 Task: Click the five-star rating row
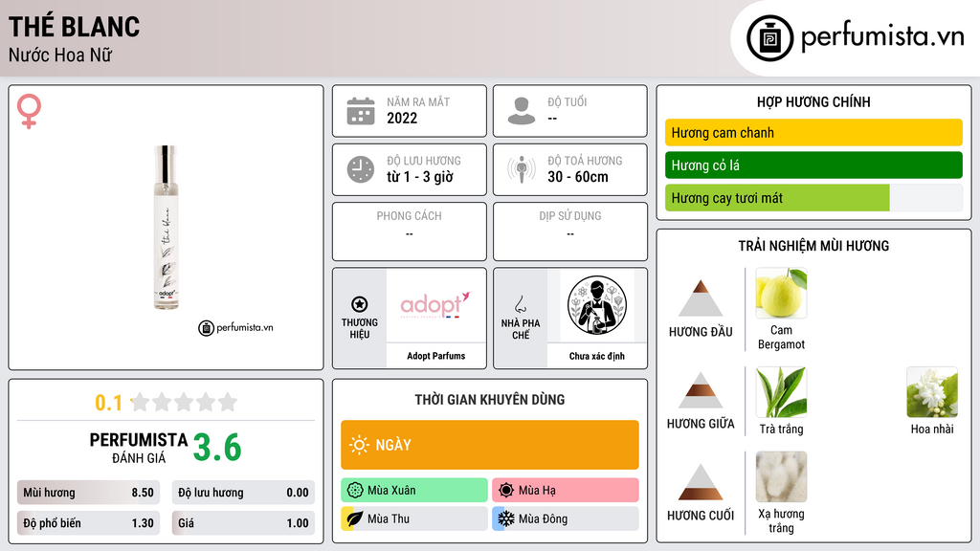(x=185, y=402)
